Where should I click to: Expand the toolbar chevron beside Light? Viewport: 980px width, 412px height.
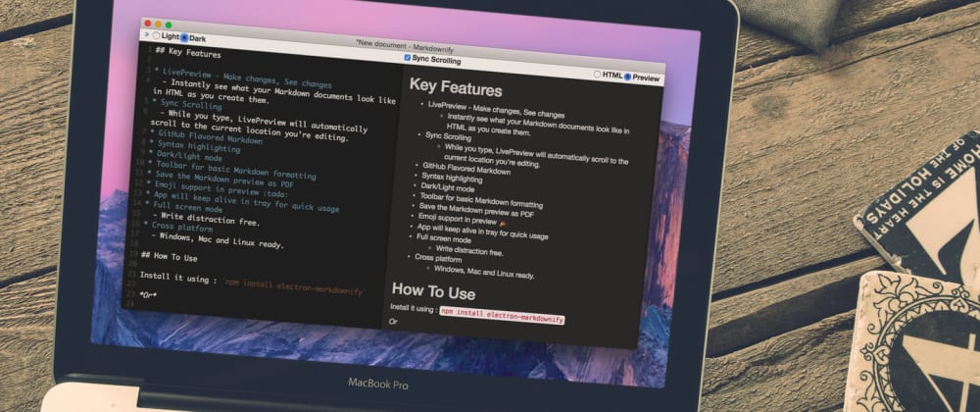click(147, 34)
